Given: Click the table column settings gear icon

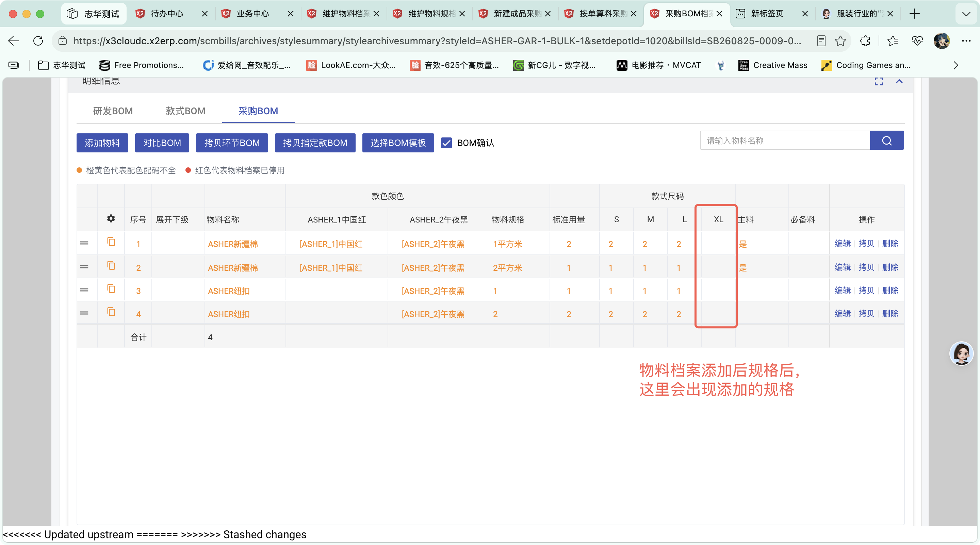Looking at the screenshot, I should [x=111, y=219].
